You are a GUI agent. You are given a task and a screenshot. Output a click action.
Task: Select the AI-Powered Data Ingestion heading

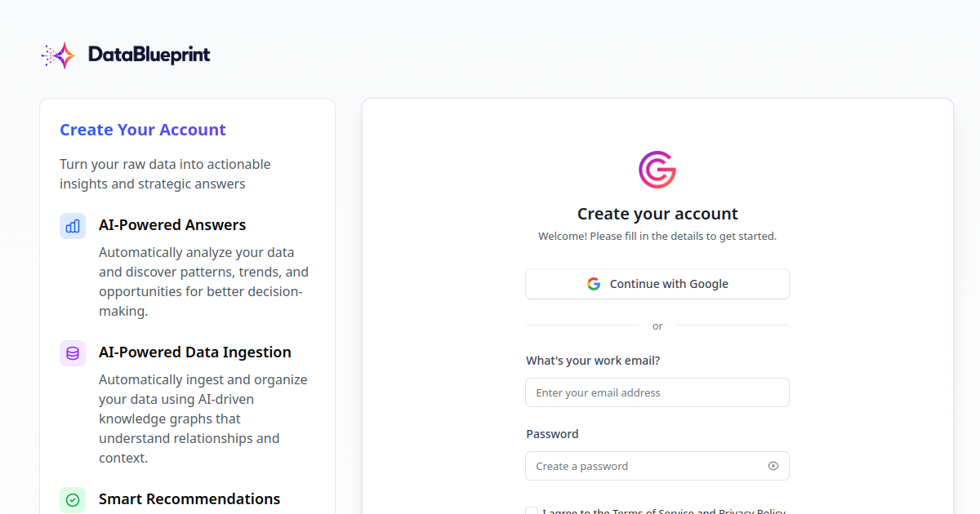click(x=195, y=352)
